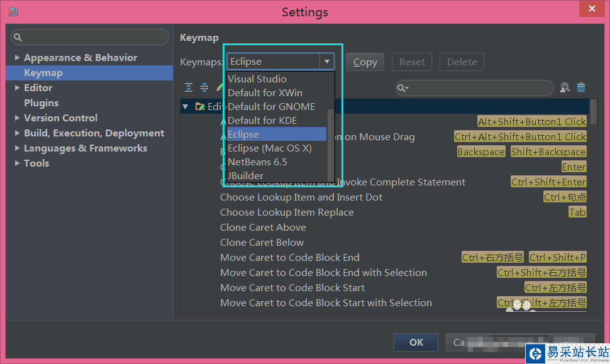
Task: Close the Settings dialog window
Action: pyautogui.click(x=592, y=9)
